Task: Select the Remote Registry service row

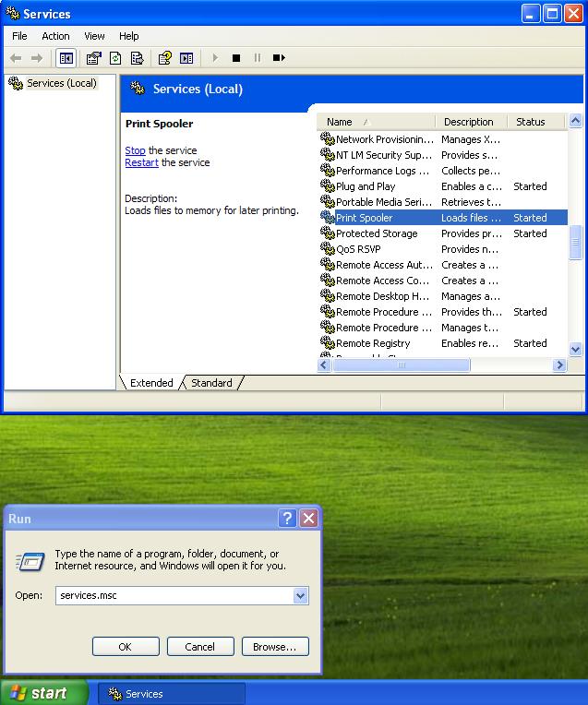Action: (373, 343)
